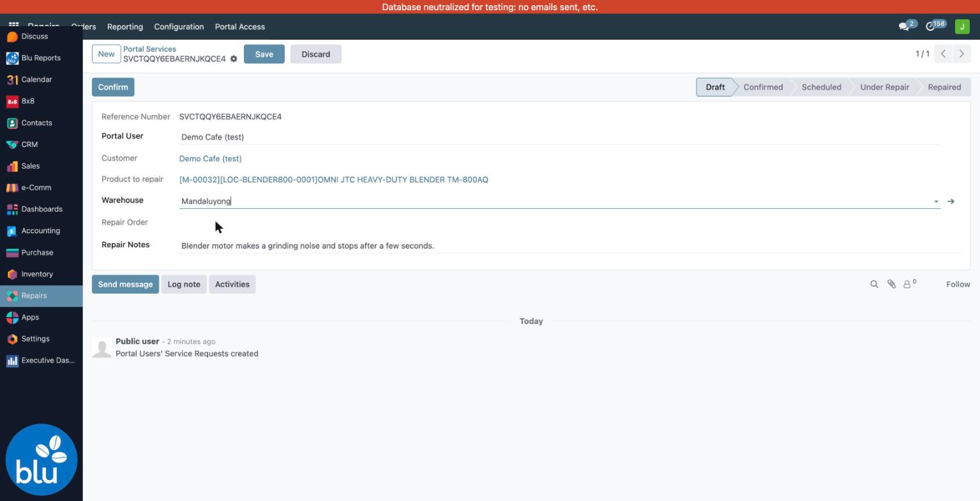Open the Reporting menu
The width and height of the screenshot is (980, 501).
(x=125, y=27)
